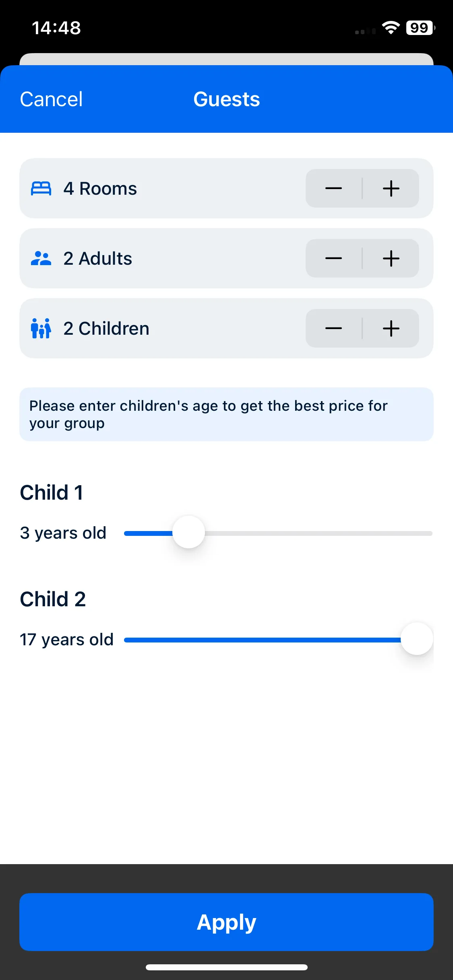Tap the bed icon beside Rooms
Viewport: 453px width, 980px height.
(x=41, y=188)
